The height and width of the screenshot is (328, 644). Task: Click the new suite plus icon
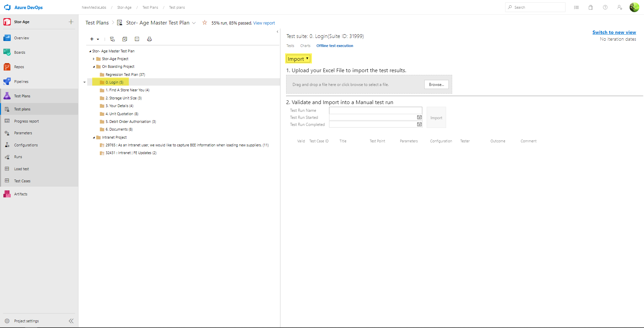92,39
